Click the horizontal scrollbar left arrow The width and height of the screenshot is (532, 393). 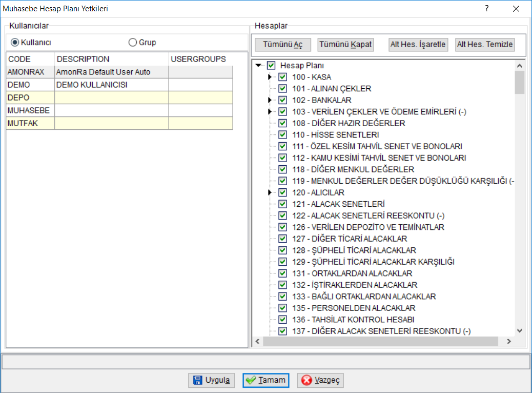click(257, 341)
